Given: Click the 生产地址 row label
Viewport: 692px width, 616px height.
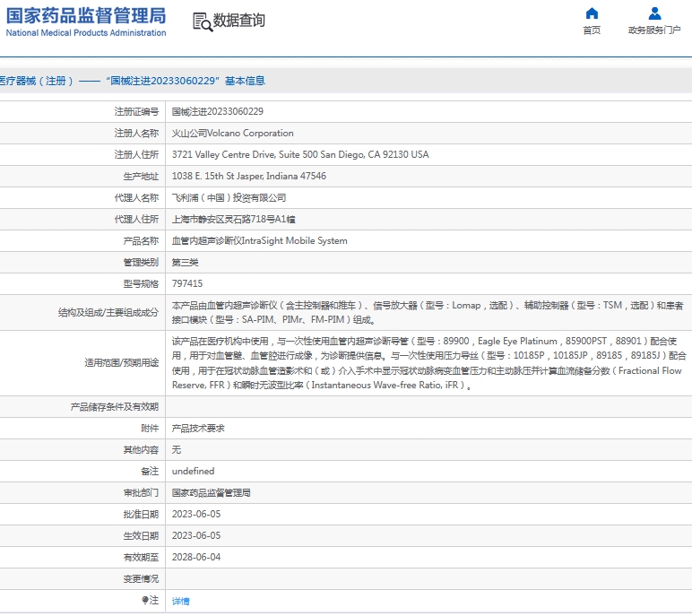Looking at the screenshot, I should click(141, 176).
